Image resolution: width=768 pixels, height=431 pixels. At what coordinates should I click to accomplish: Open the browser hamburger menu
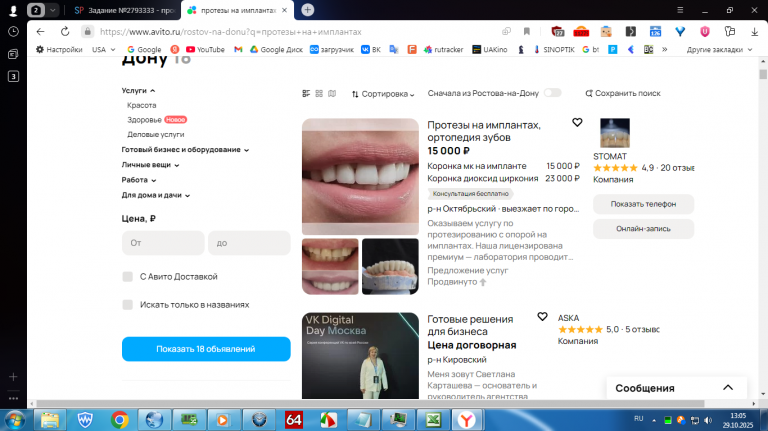coord(680,10)
